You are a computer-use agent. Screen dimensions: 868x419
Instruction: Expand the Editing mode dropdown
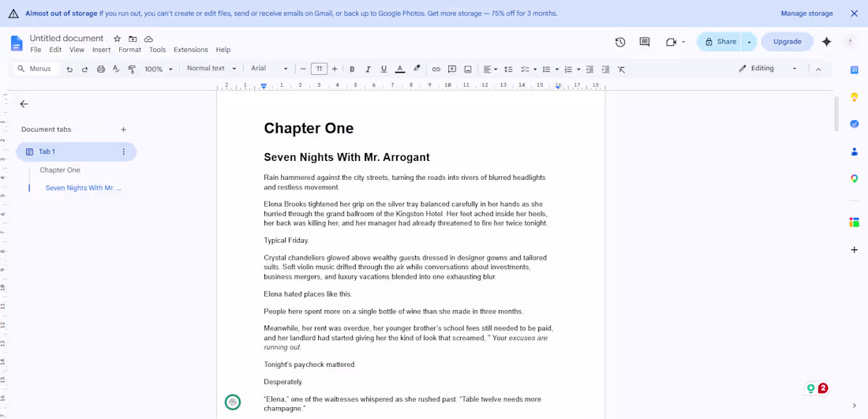click(769, 69)
